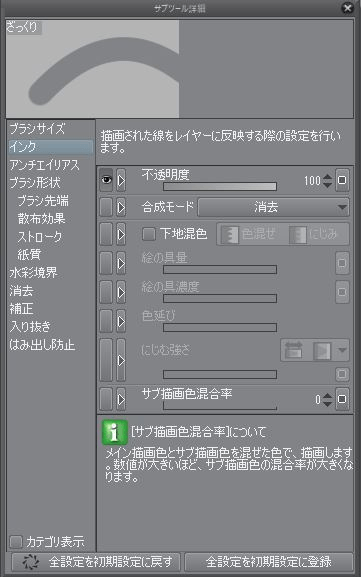
Task: Click 全設定を初期設定に戻す button
Action: [96, 562]
